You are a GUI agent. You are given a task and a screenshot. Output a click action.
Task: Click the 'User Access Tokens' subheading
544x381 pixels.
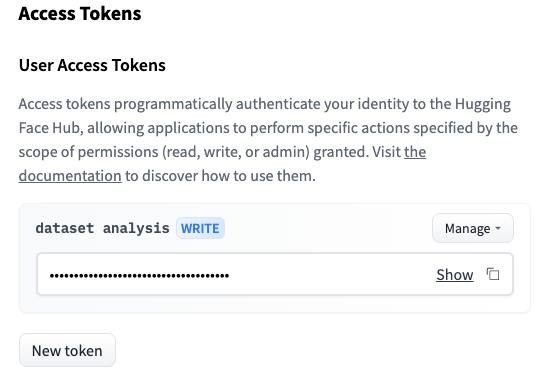[x=92, y=65]
